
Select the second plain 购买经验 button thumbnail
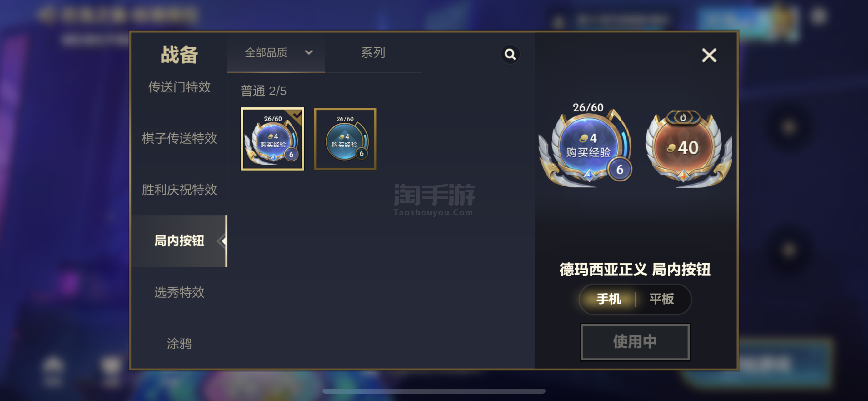pyautogui.click(x=345, y=139)
